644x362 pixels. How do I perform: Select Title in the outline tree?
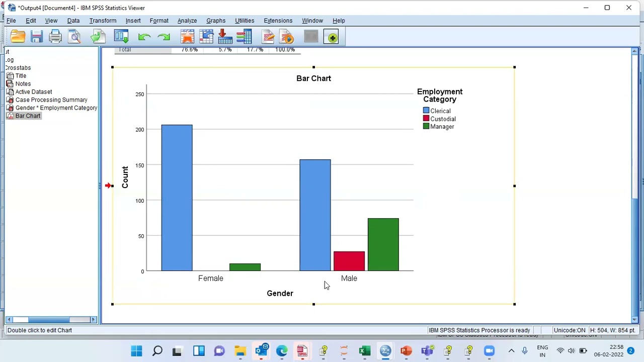tap(21, 76)
